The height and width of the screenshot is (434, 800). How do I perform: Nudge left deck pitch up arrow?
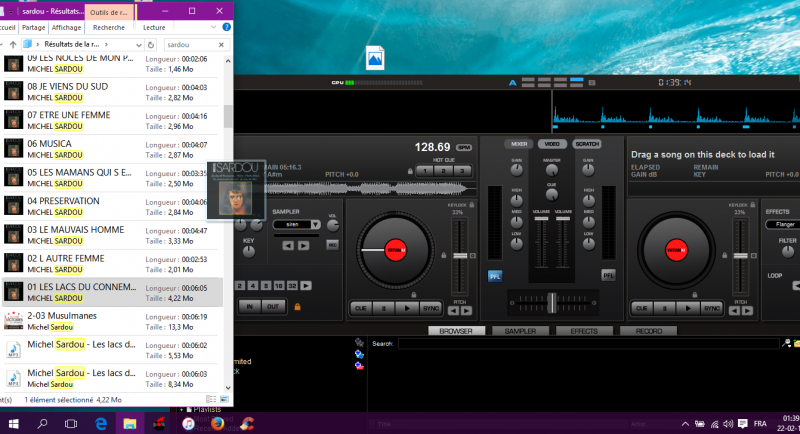466,311
